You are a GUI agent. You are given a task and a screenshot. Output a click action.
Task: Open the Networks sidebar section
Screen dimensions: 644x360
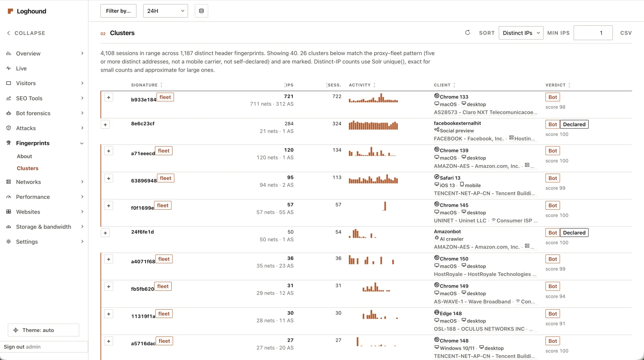[44, 182]
